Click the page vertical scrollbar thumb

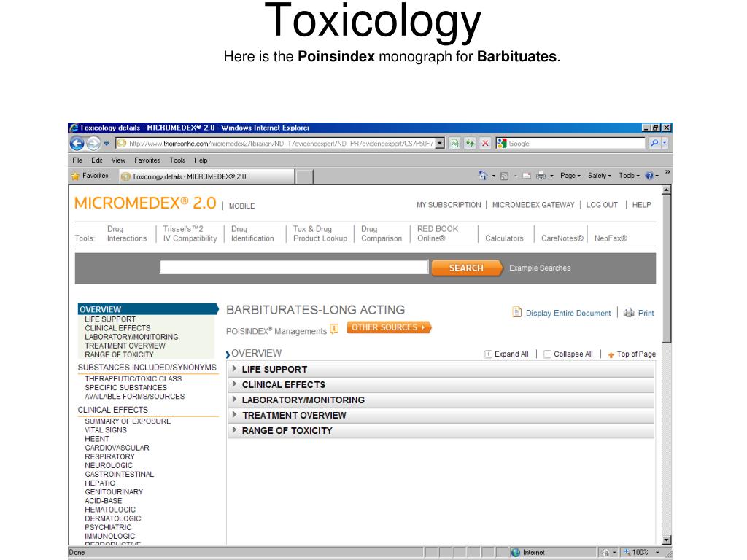coord(667,268)
